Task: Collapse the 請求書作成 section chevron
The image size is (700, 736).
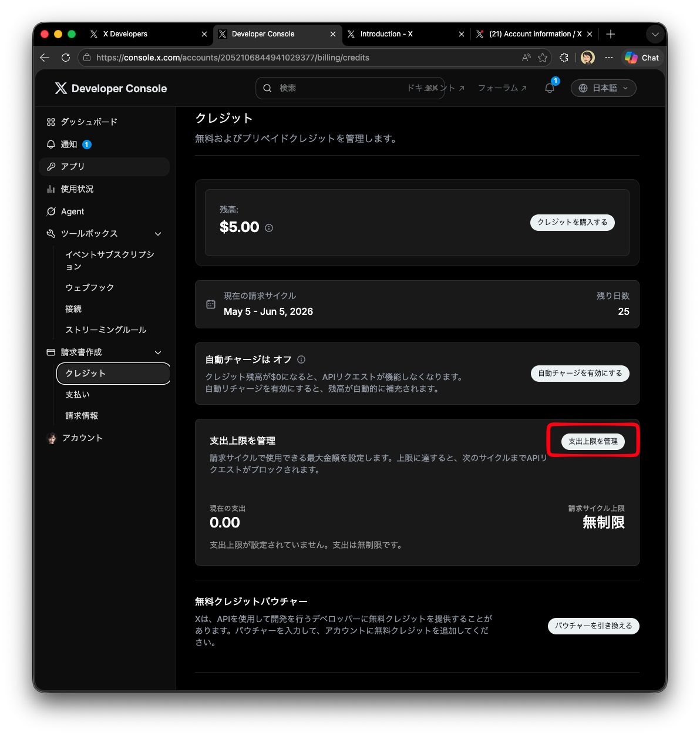Action: (x=158, y=352)
